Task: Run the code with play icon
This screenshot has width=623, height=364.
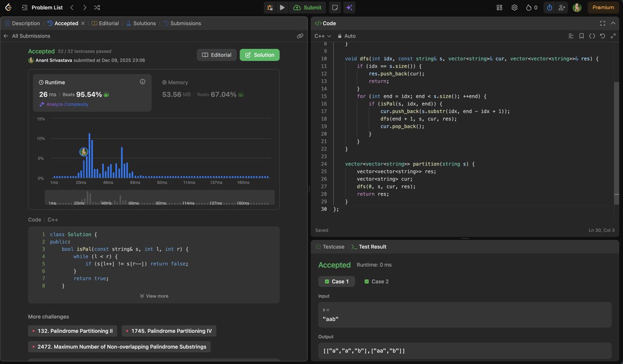Action: 282,7
